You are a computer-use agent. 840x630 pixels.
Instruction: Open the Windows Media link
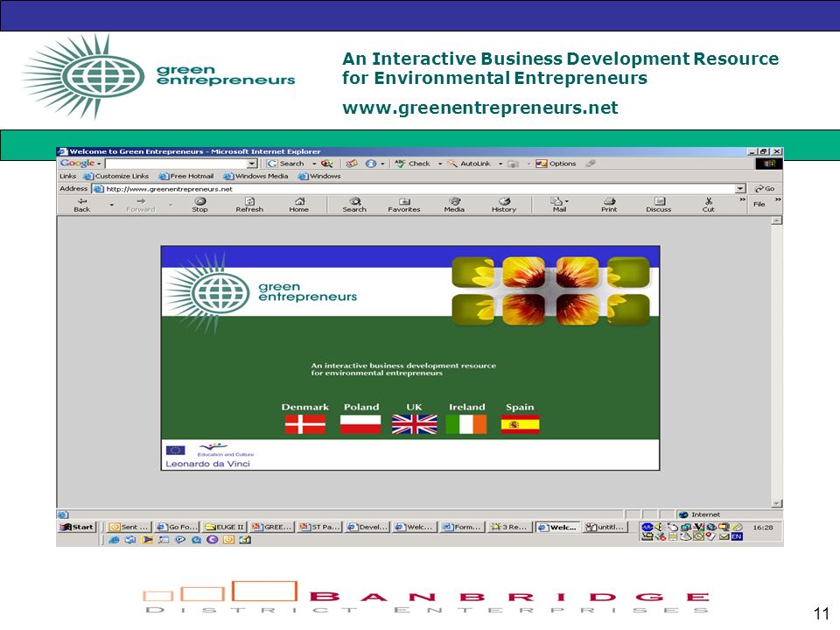255,176
